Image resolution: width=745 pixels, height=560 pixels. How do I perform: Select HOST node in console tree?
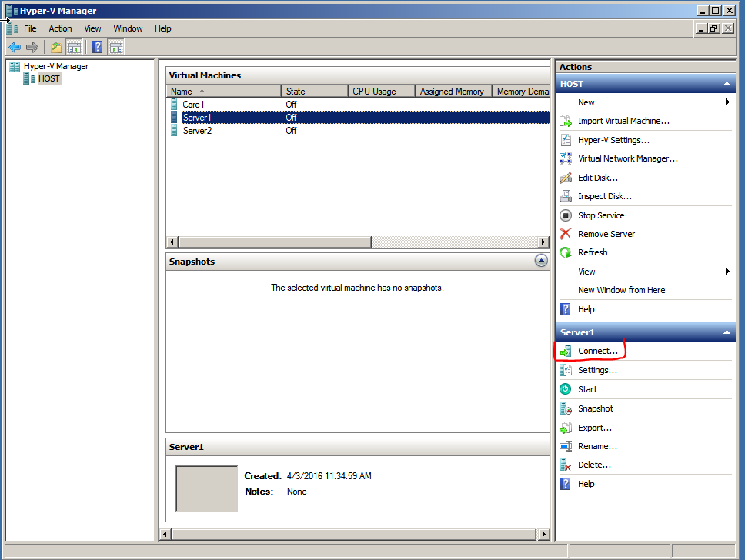[x=49, y=78]
